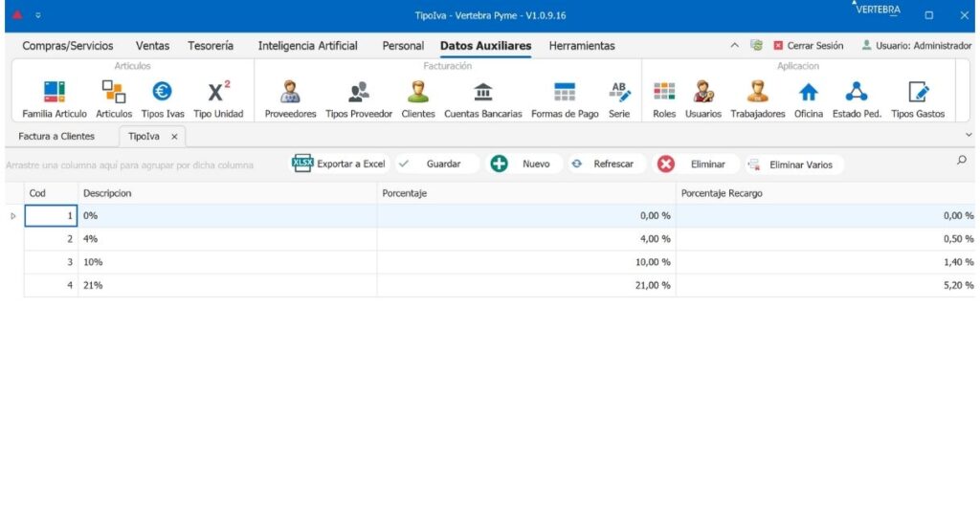Open the Inteligencia Artificial tab
980x526 pixels.
307,46
